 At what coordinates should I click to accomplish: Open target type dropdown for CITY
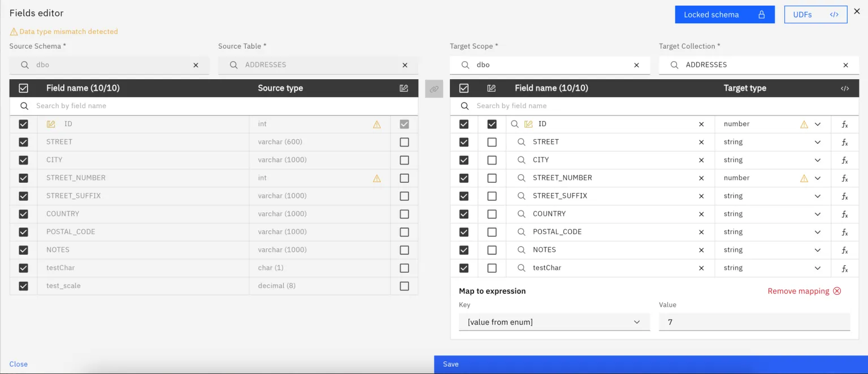pyautogui.click(x=817, y=160)
